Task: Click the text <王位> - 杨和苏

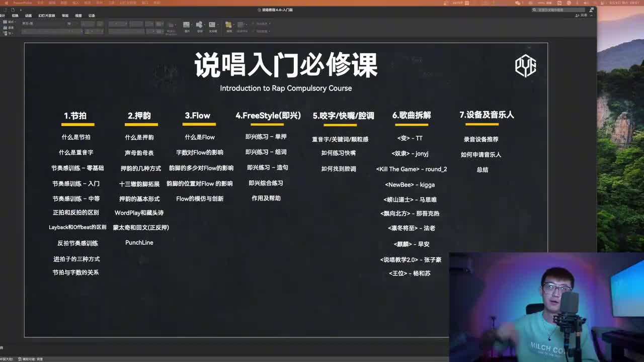Action: click(410, 274)
